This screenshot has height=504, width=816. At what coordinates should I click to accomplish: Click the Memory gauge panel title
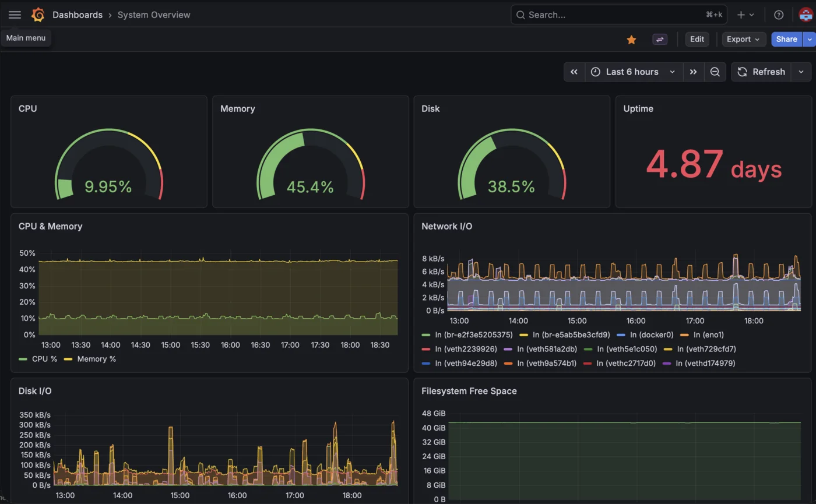click(x=237, y=108)
